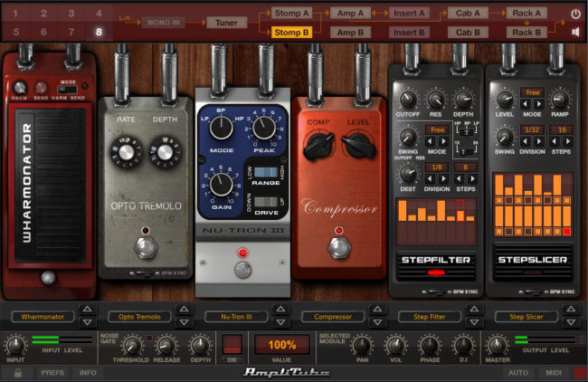
Task: Open Rack B module
Action: [526, 33]
